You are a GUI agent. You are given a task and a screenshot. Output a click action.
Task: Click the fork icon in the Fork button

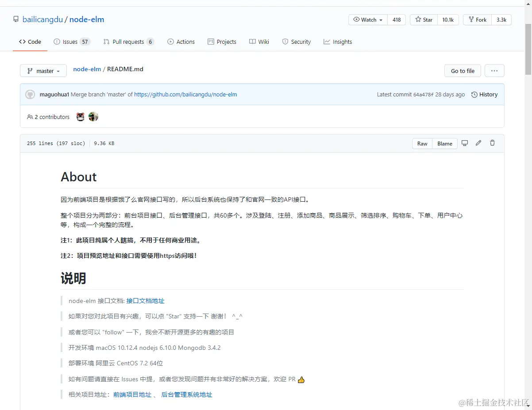471,19
